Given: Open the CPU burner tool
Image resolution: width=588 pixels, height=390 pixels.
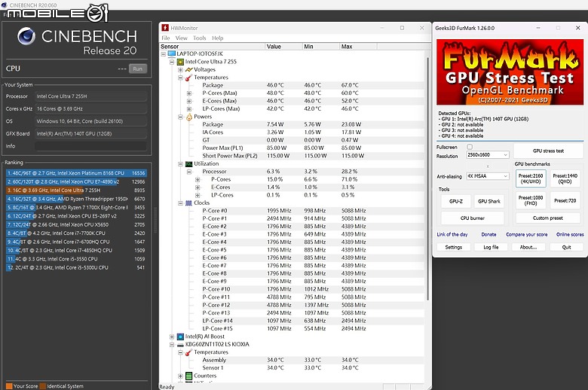Looking at the screenshot, I should [473, 218].
